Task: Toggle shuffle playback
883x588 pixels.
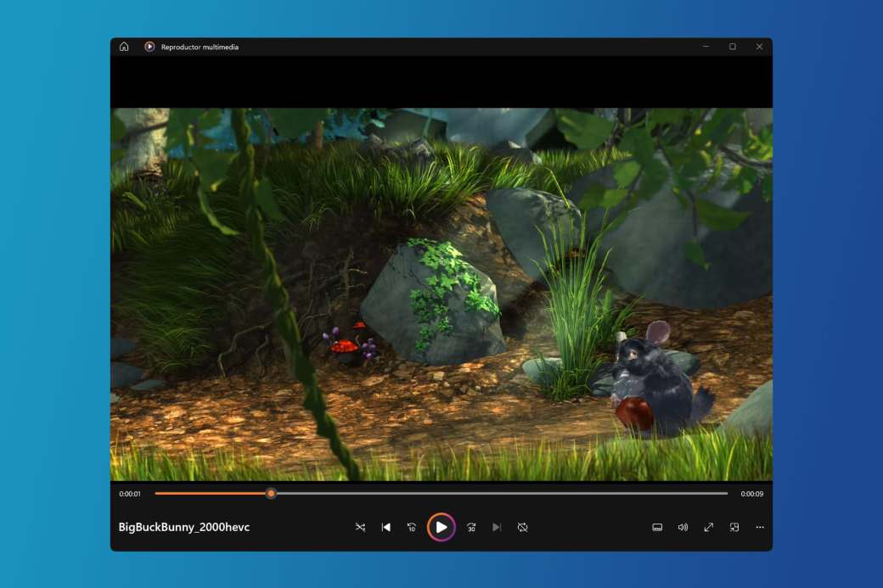Action: (360, 527)
